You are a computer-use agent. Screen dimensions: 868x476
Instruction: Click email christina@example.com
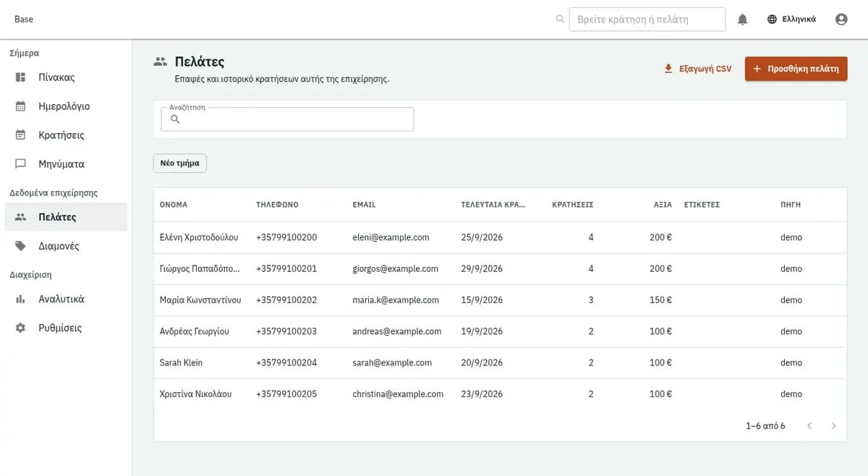pos(398,394)
